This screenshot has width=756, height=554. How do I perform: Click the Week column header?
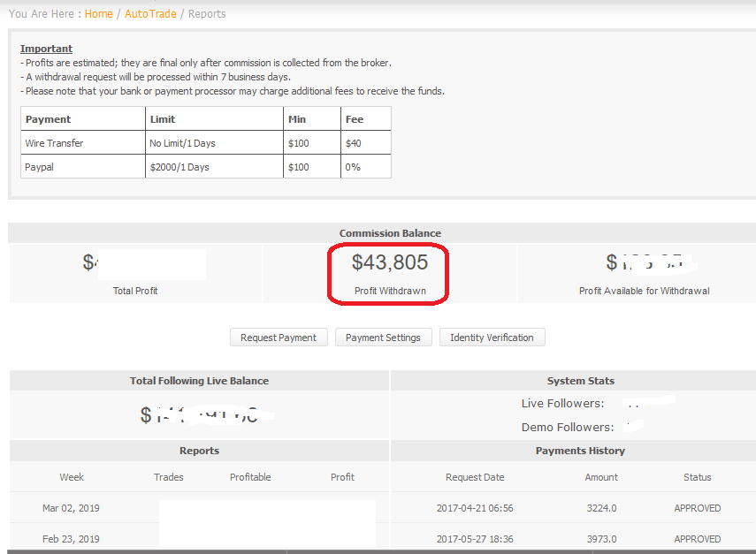tap(72, 477)
